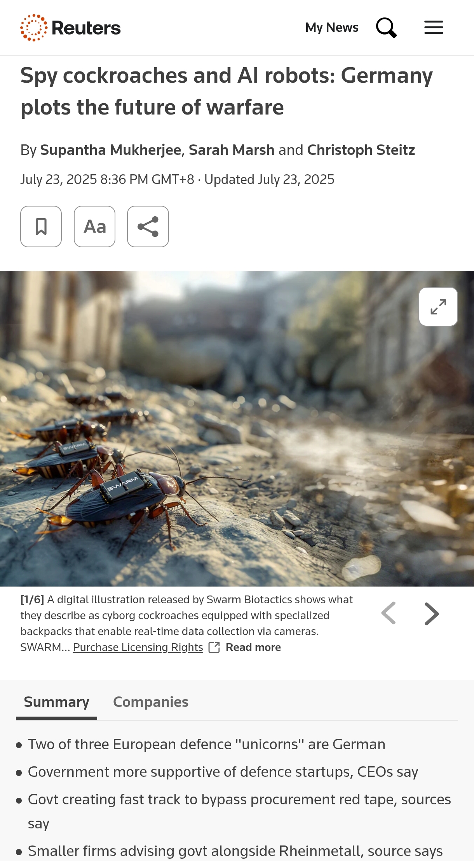Image resolution: width=474 pixels, height=868 pixels.
Task: Click the external link icon beside Licensing Rights
Action: [214, 648]
